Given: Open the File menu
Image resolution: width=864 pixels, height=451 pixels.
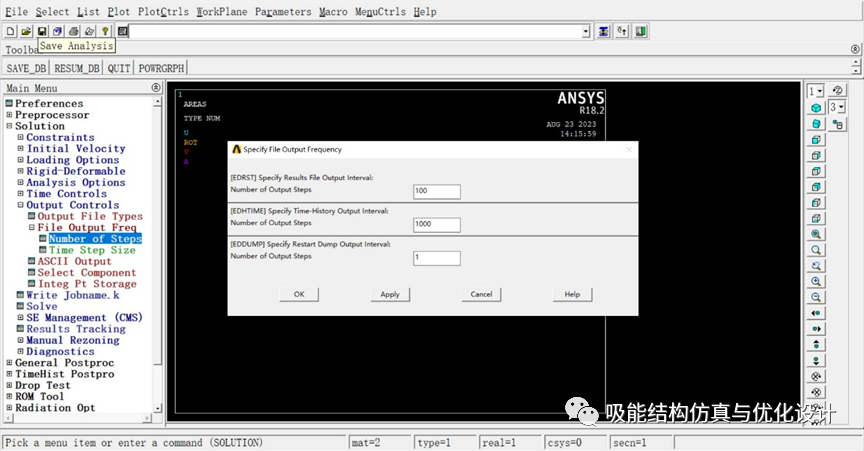Looking at the screenshot, I should click(17, 12).
